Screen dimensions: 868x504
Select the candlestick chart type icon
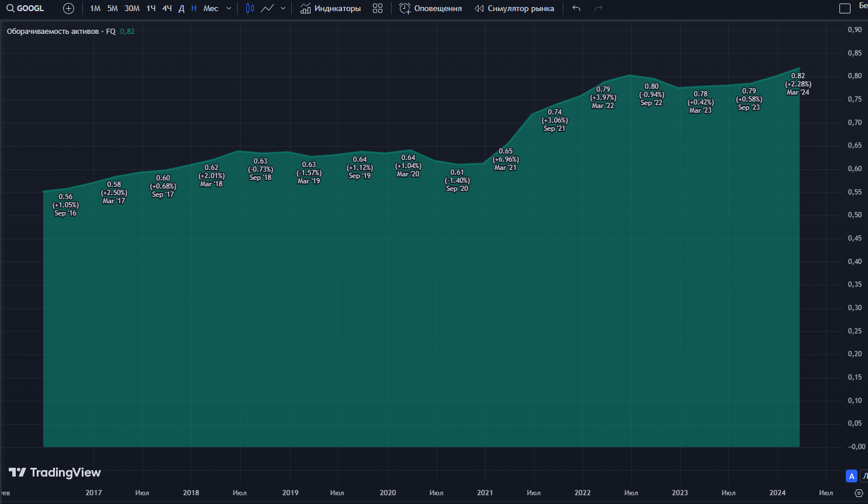(x=250, y=8)
